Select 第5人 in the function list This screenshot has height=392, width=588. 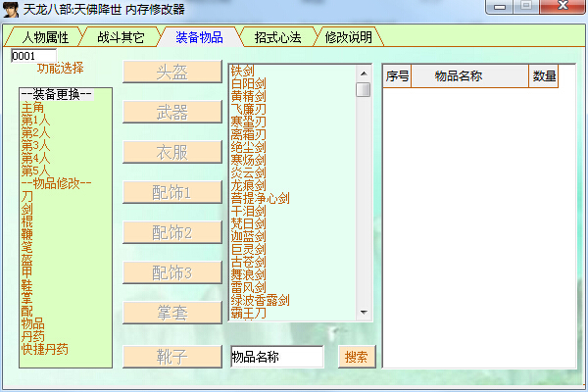pos(35,171)
